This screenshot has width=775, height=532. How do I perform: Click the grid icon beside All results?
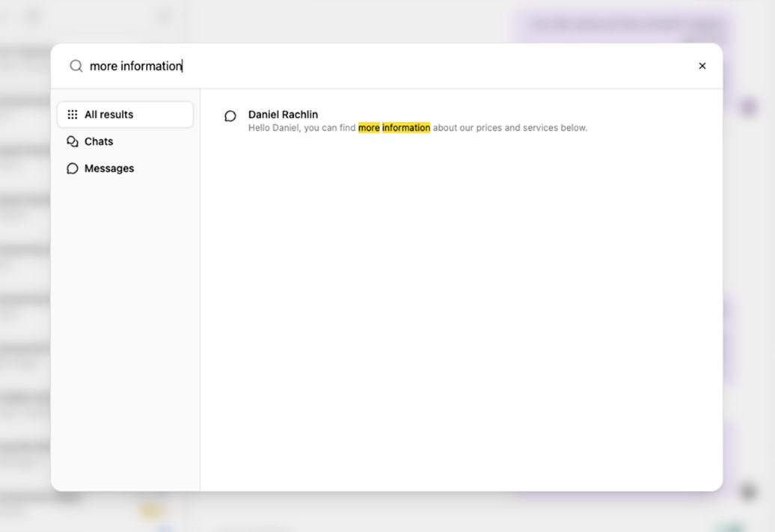tap(72, 114)
